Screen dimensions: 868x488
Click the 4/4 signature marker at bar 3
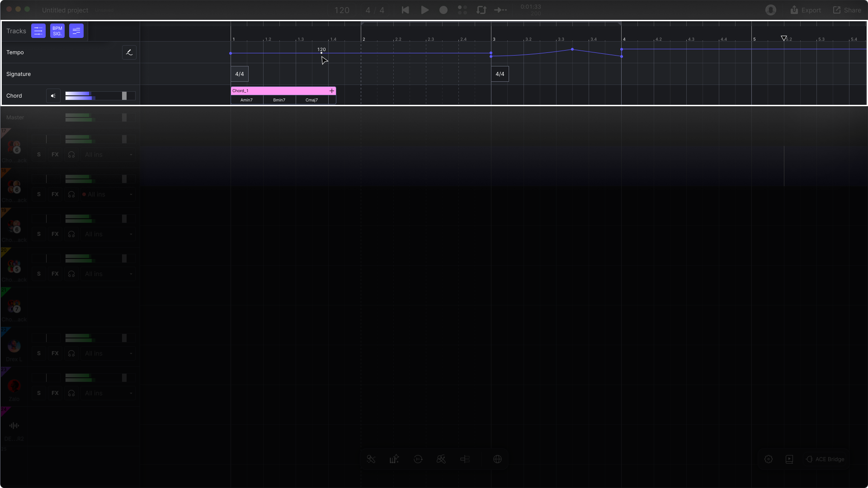500,74
